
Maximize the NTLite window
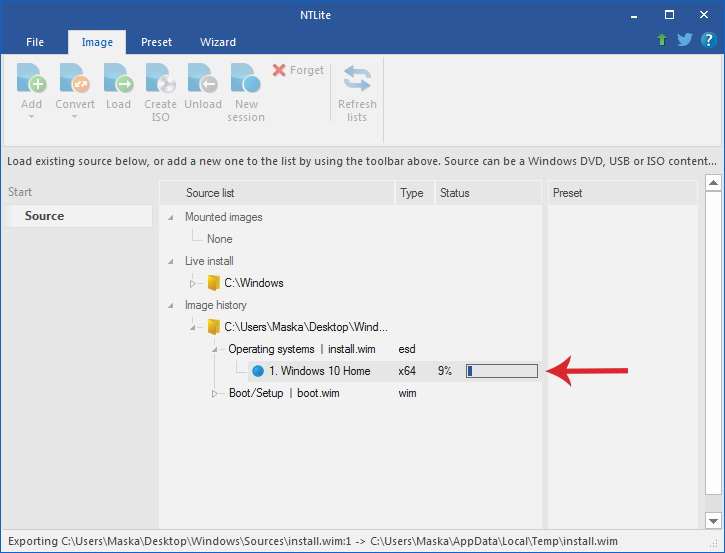[x=669, y=15]
